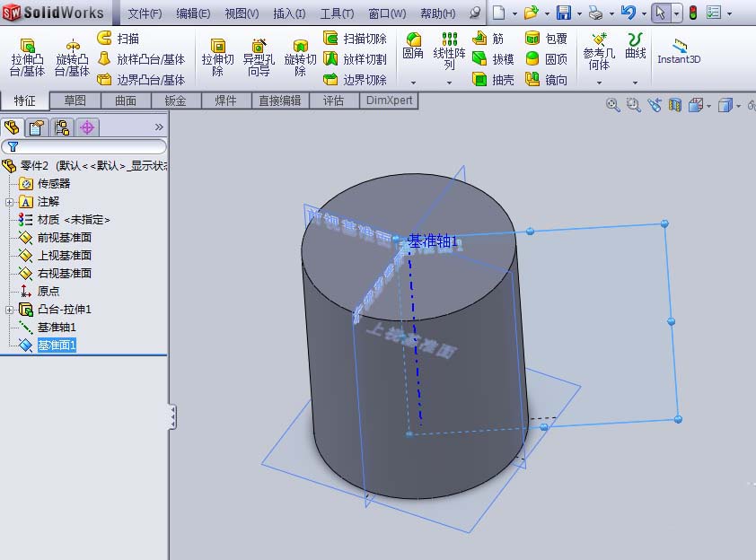Open the 插入(I) menu

click(289, 13)
